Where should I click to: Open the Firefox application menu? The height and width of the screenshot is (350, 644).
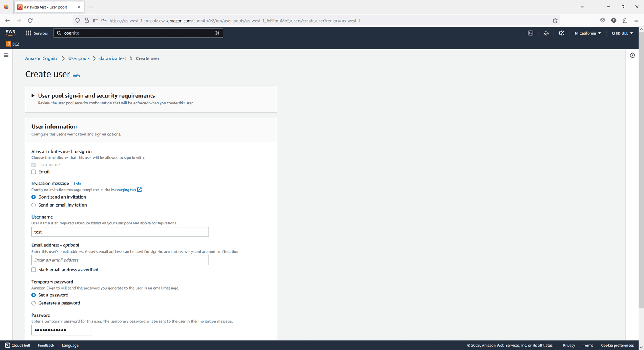(x=636, y=20)
